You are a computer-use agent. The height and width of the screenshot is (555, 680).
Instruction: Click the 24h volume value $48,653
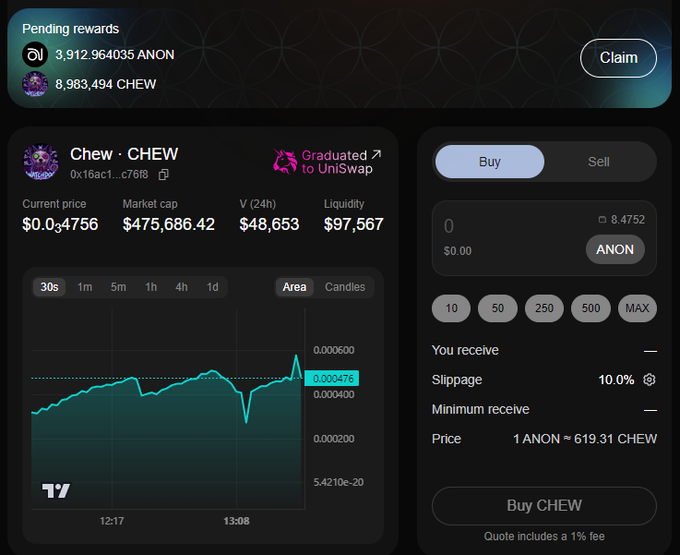269,224
